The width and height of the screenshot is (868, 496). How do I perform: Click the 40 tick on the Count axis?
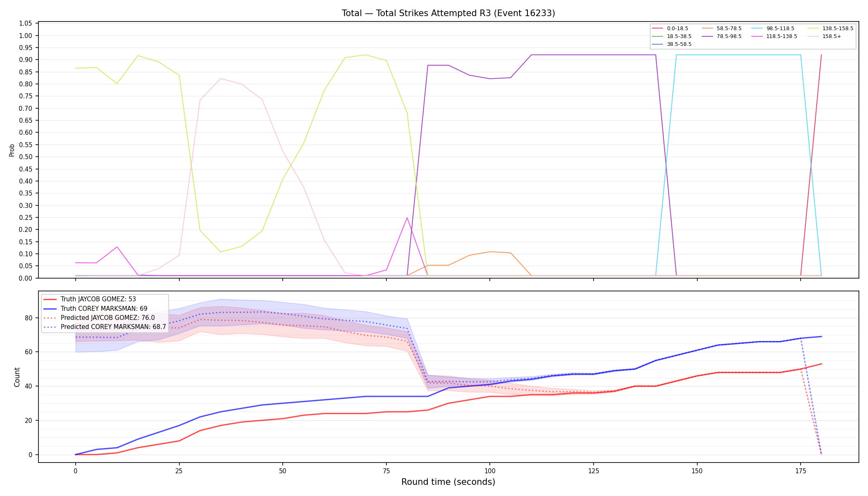point(29,386)
